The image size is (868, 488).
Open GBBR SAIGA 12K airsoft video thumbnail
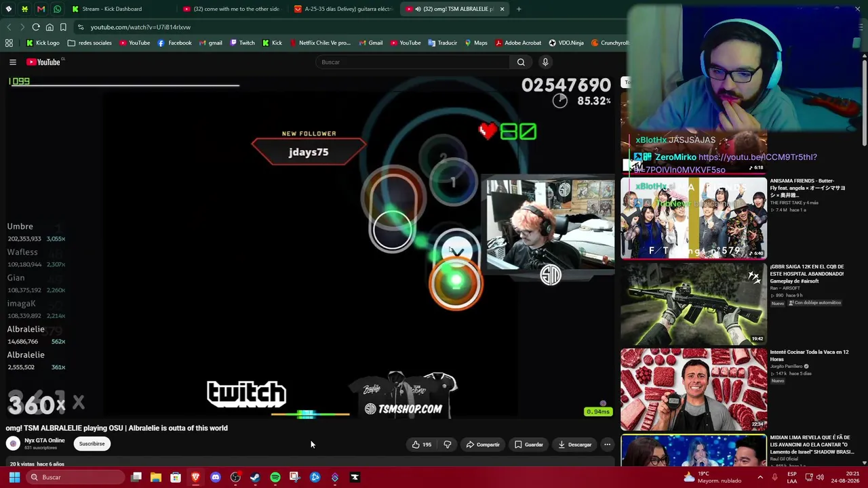(x=694, y=304)
